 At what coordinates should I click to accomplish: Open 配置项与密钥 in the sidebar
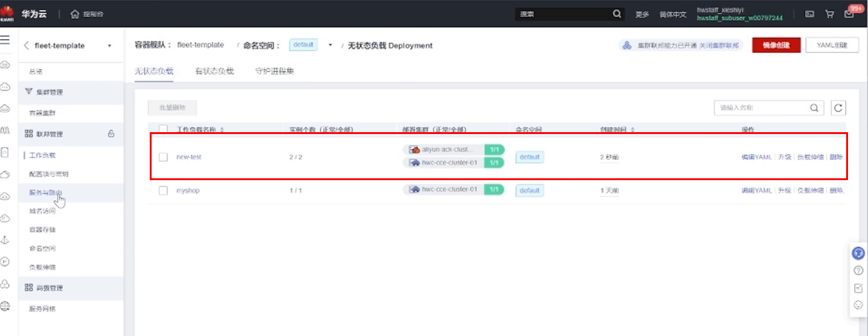click(x=49, y=174)
